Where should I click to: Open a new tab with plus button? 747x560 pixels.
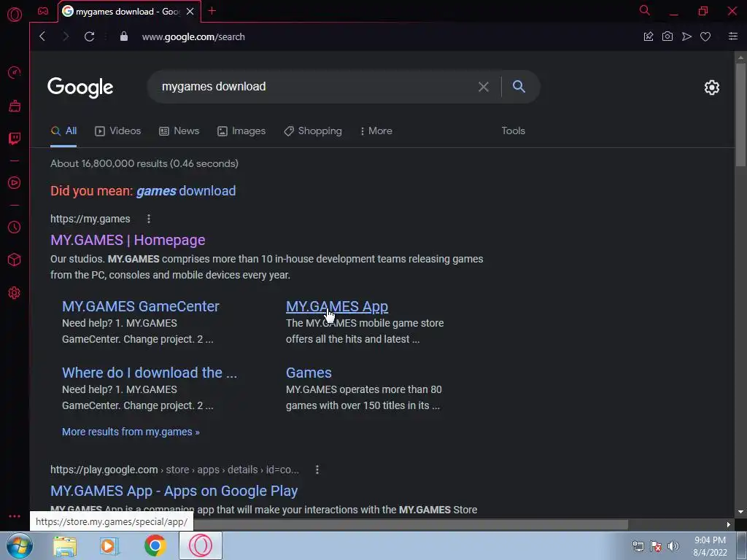coord(212,11)
